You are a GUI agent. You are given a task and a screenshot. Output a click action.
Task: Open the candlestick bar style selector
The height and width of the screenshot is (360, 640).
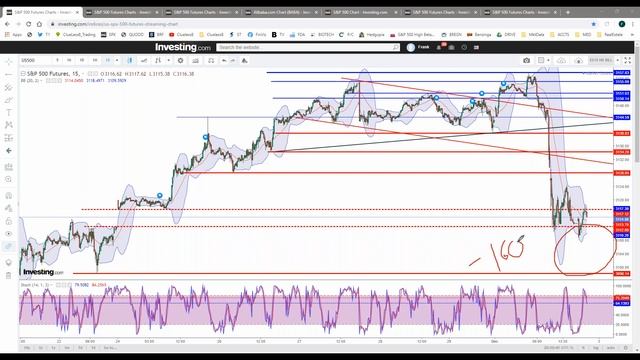pos(130,60)
